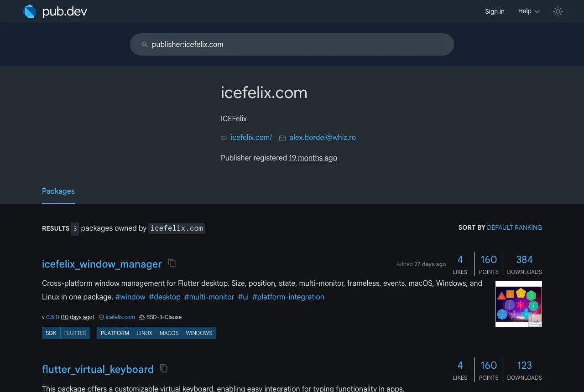This screenshot has width=584, height=392.
Task: Click the search magnifier icon
Action: coord(145,45)
